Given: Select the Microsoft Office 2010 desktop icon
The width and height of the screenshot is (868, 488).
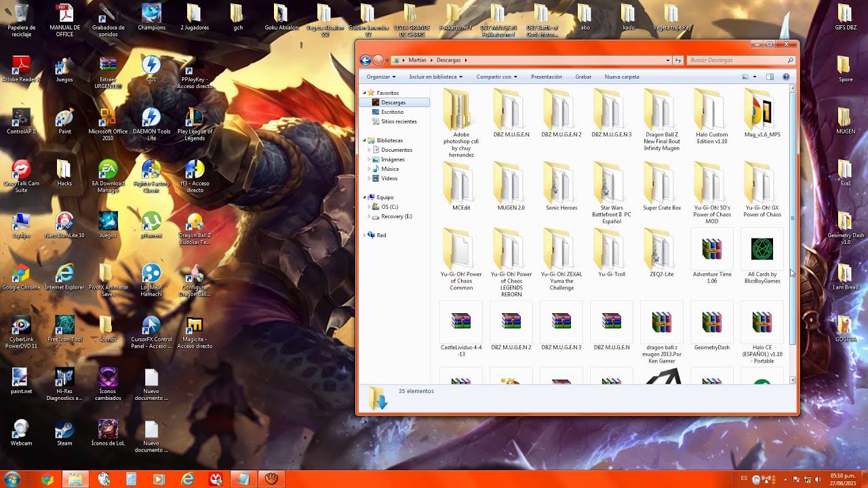Looking at the screenshot, I should pos(108,124).
